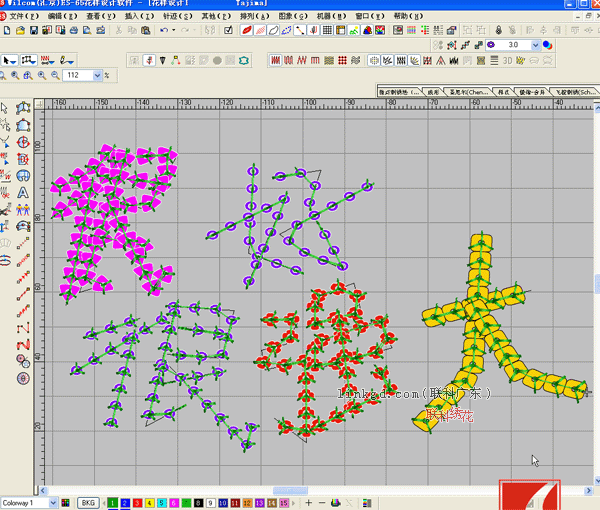Open the 文件(F) menu

coord(23,17)
